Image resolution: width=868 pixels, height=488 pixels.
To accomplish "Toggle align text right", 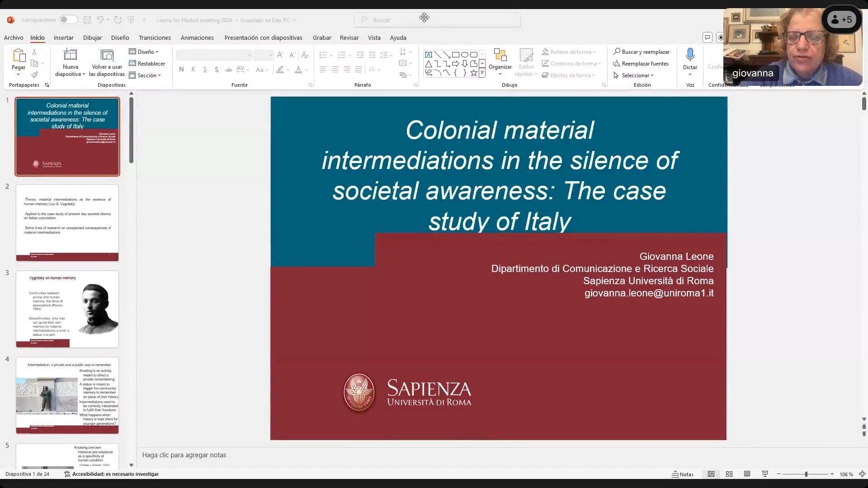I will pyautogui.click(x=347, y=70).
